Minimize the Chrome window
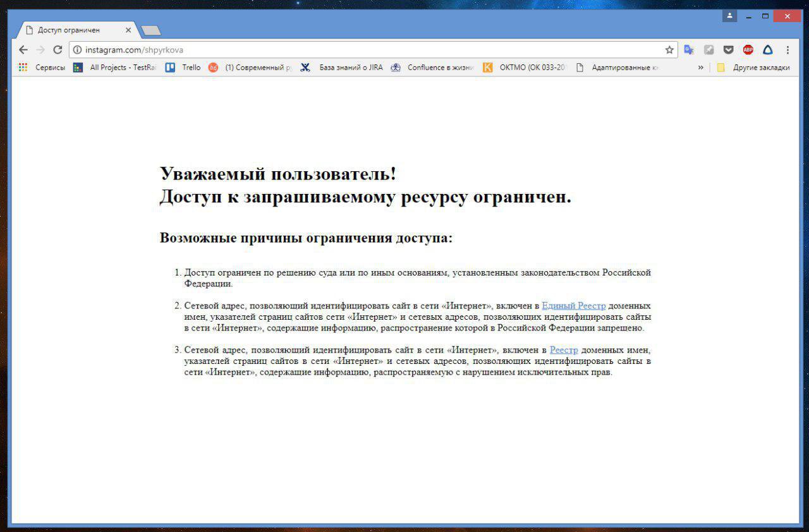The width and height of the screenshot is (809, 532). [748, 16]
